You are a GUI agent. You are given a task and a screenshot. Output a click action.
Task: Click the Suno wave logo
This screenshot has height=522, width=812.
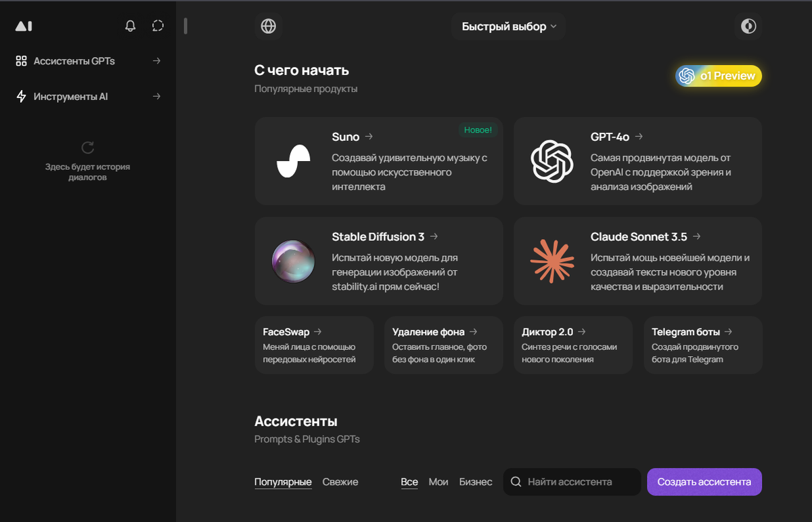click(x=294, y=161)
